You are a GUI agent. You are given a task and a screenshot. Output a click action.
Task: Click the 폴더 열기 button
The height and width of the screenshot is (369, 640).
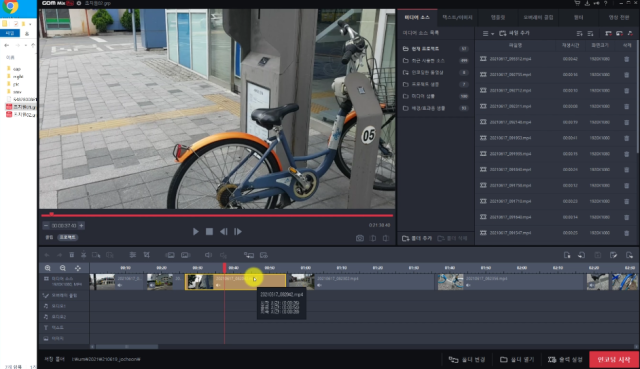pyautogui.click(x=517, y=359)
